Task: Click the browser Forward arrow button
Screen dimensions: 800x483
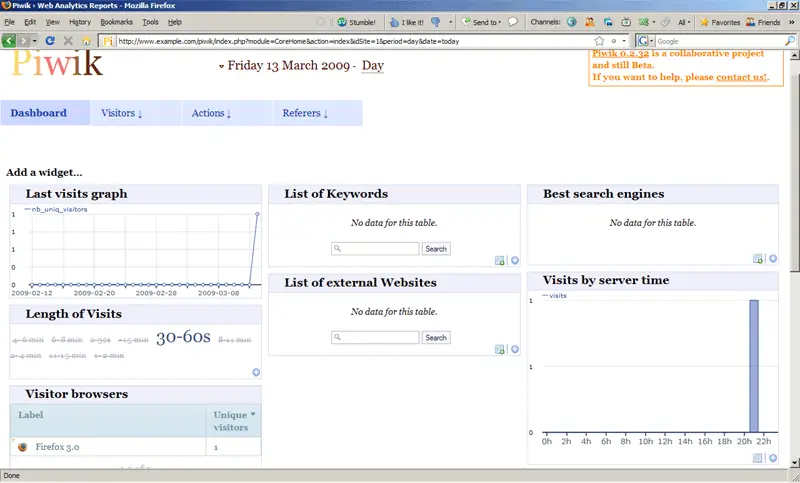Action: pos(23,41)
